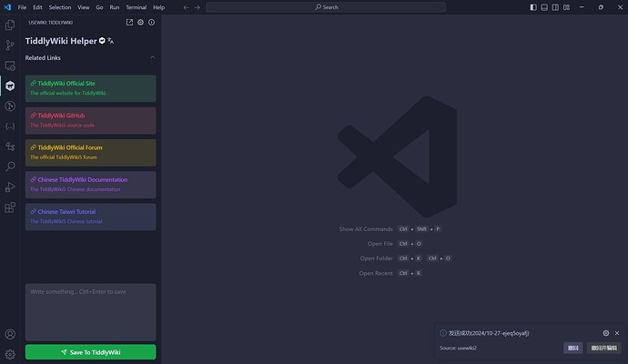628x364 pixels.
Task: Go back with the left arrow
Action: (186, 7)
